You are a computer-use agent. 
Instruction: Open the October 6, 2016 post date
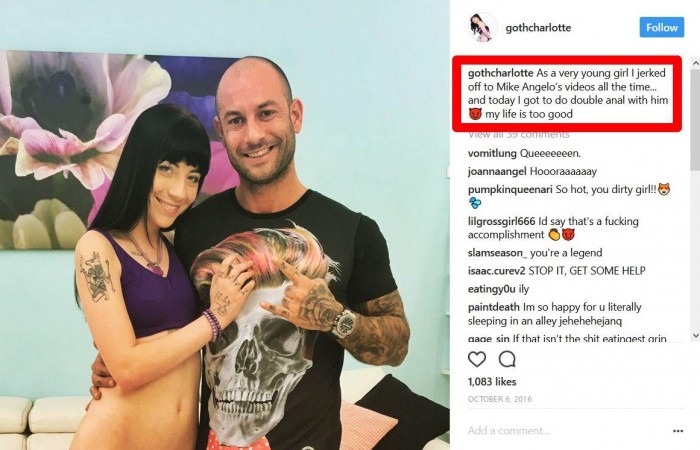coord(500,399)
